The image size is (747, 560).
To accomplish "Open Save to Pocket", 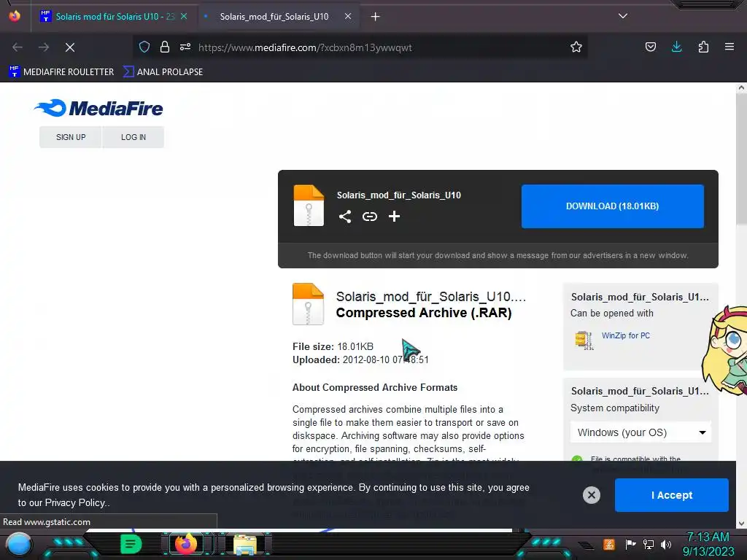I will tap(650, 47).
